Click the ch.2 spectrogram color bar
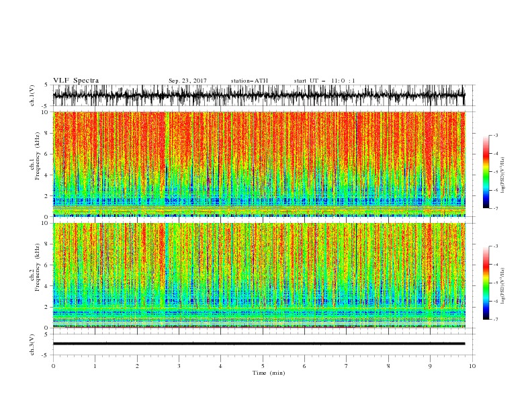Image resolution: width=532 pixels, height=411 pixels. 486,283
